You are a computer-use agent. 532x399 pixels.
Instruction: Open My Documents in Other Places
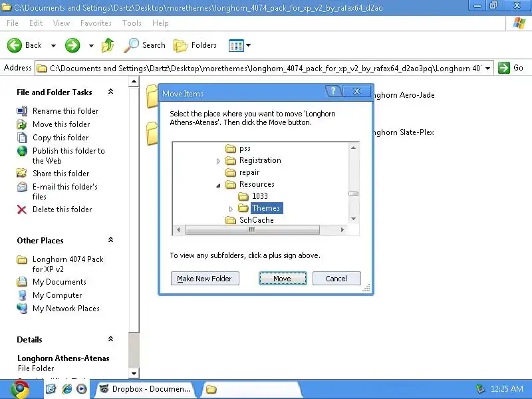tap(59, 282)
